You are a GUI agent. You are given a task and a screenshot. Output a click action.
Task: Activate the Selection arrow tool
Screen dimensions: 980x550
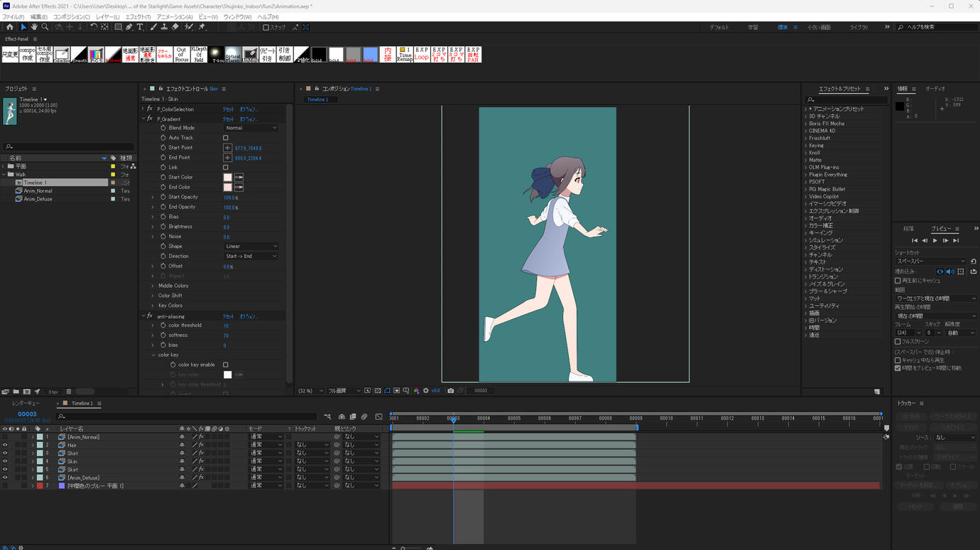[23, 27]
